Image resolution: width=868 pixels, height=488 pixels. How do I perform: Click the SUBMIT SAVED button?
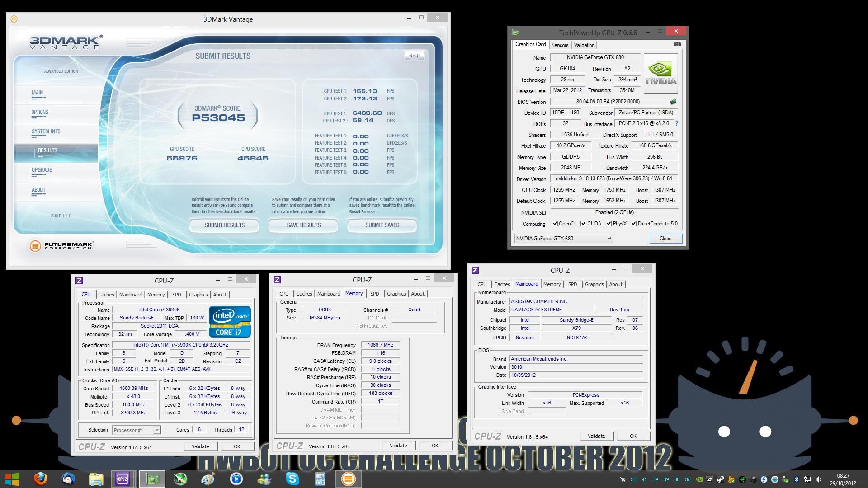382,225
